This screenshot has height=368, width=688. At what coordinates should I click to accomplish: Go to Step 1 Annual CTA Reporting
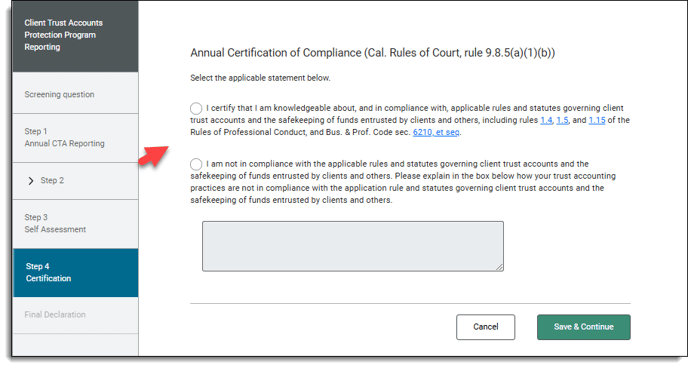pyautogui.click(x=75, y=138)
